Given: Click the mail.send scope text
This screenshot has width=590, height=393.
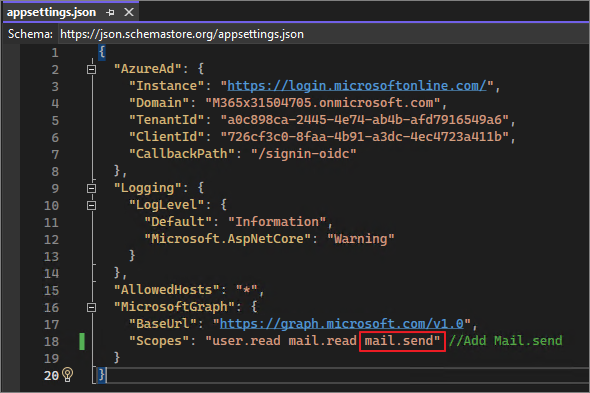Looking at the screenshot, I should click(x=402, y=341).
